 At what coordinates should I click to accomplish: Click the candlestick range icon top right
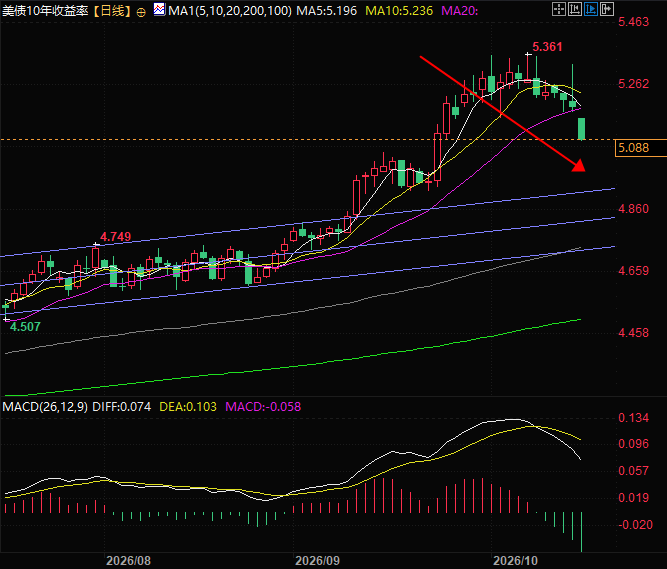575,9
